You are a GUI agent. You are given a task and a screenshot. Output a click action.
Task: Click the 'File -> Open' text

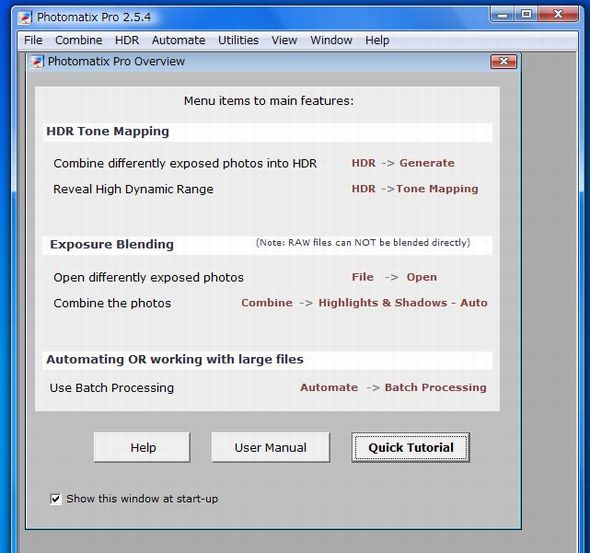point(394,277)
